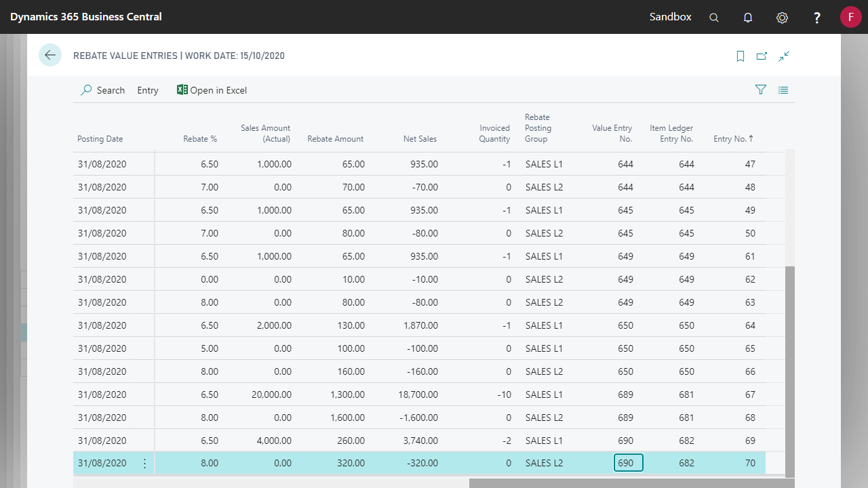868x488 pixels.
Task: Open the user account avatar F
Action: click(850, 17)
